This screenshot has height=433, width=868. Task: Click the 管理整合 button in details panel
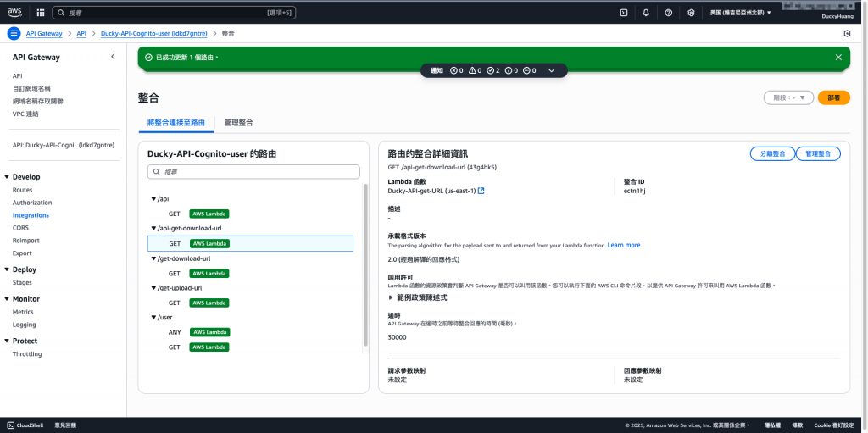[818, 153]
